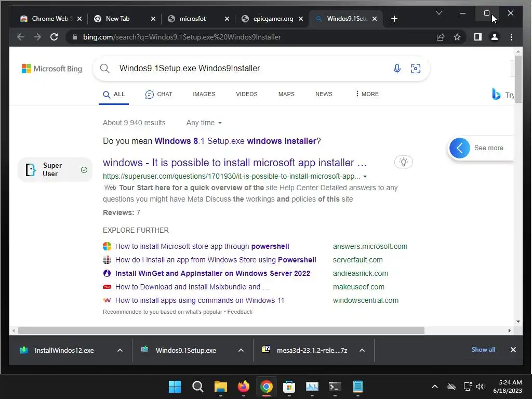
Task: Expand superuser result URL dropdown arrow
Action: pyautogui.click(x=365, y=177)
